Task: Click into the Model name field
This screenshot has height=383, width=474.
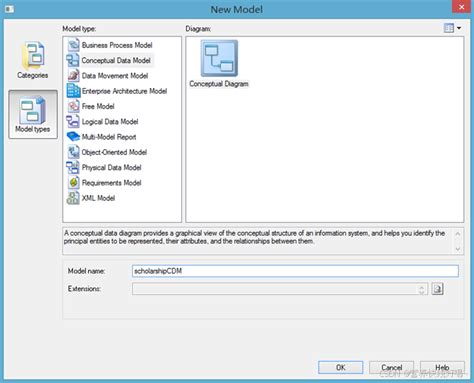Action: [295, 271]
